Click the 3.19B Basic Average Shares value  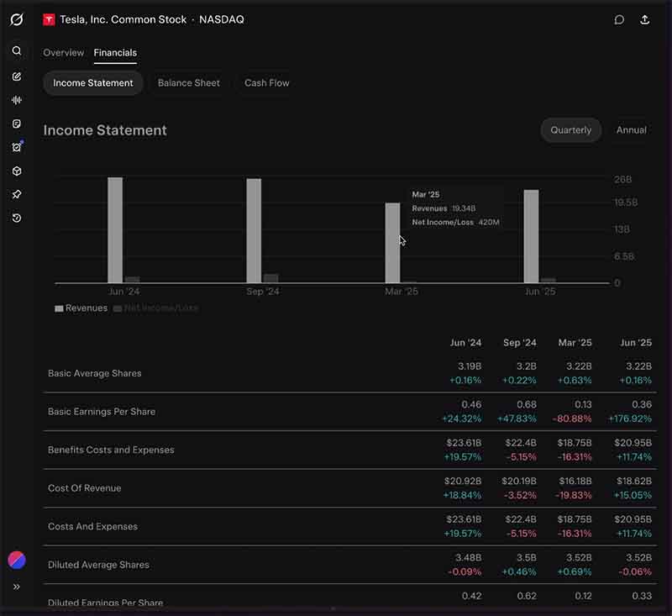pyautogui.click(x=470, y=366)
